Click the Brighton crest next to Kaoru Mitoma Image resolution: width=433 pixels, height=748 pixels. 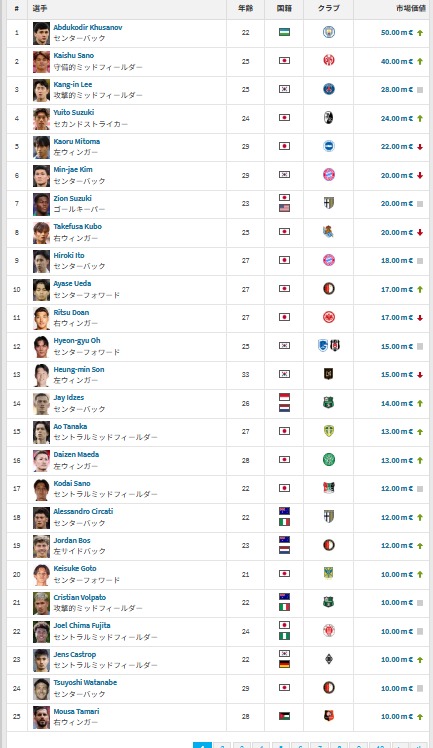coord(329,146)
